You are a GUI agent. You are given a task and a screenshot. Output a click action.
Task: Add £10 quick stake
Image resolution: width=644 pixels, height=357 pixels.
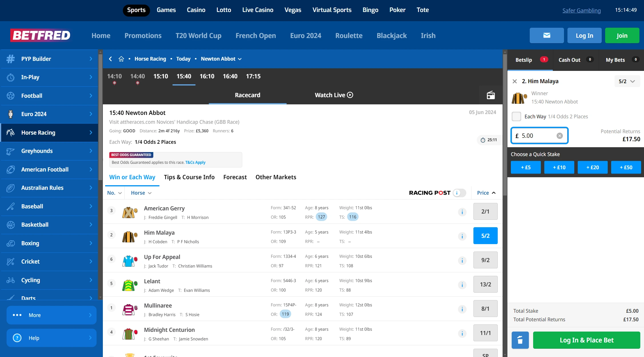pos(559,167)
